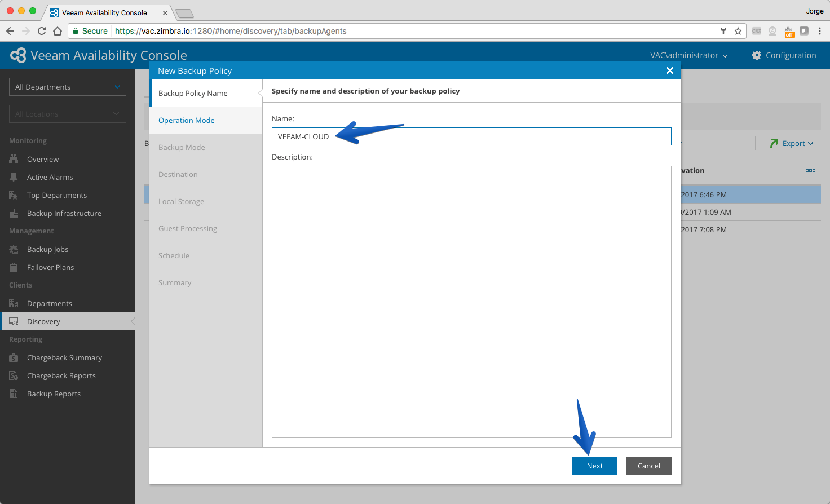Click the Next button
The image size is (830, 504).
595,466
